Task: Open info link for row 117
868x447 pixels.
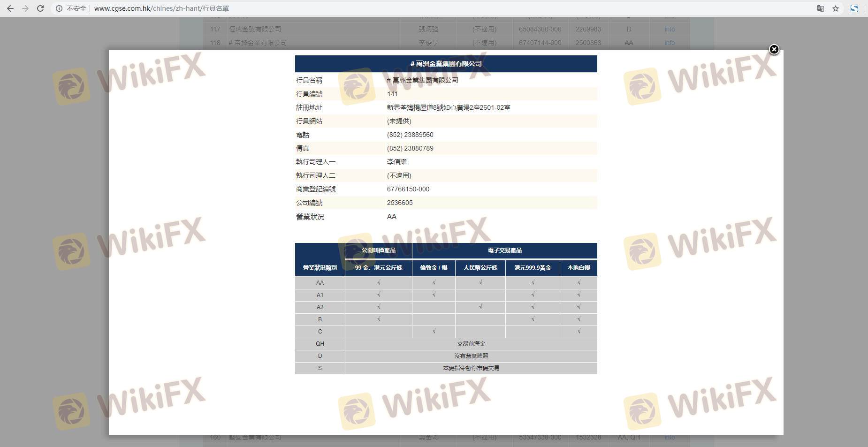Action: pyautogui.click(x=670, y=29)
